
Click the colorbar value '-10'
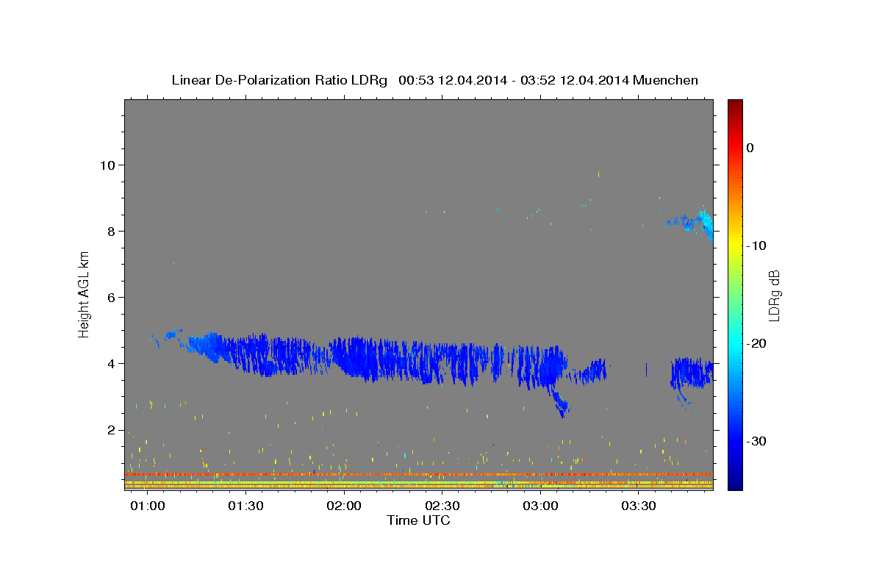757,245
